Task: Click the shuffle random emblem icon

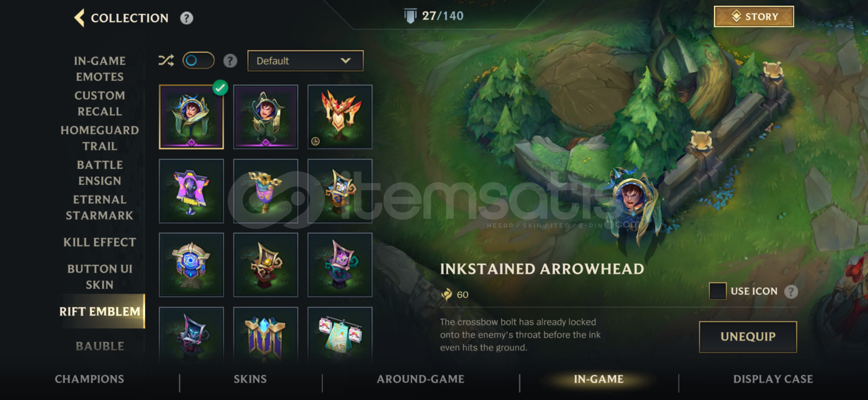Action: click(x=166, y=60)
